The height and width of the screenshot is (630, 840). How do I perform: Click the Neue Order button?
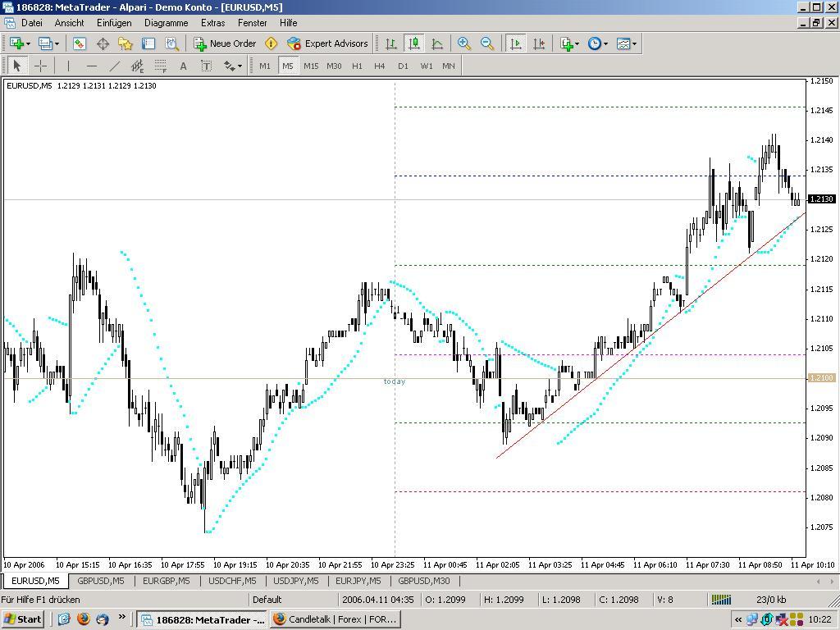(x=225, y=43)
